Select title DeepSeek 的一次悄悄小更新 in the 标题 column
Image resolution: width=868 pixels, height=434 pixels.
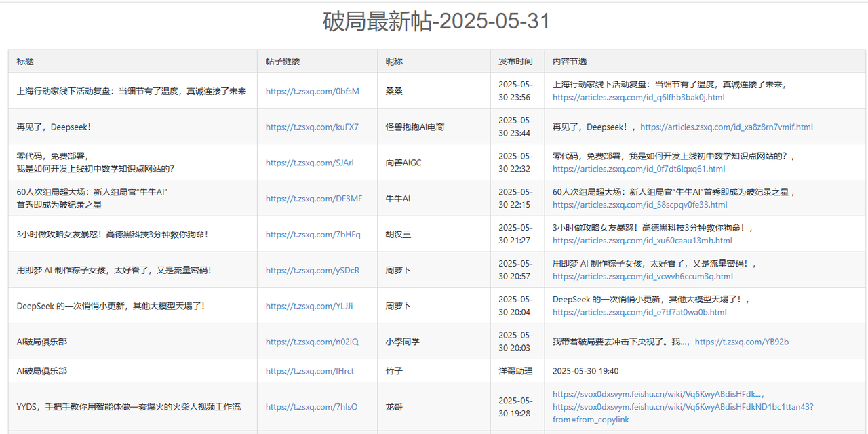coord(111,306)
